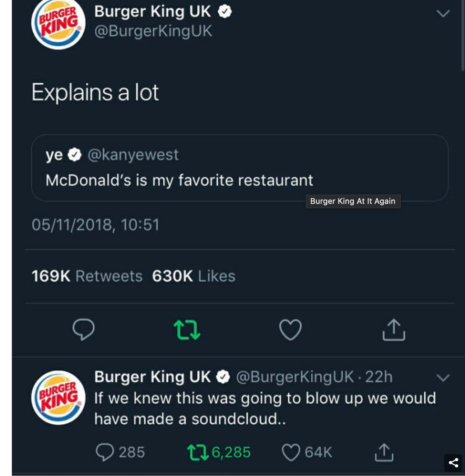The image size is (465, 476).
Task: Like the soundcloud reply tweet
Action: click(x=291, y=452)
